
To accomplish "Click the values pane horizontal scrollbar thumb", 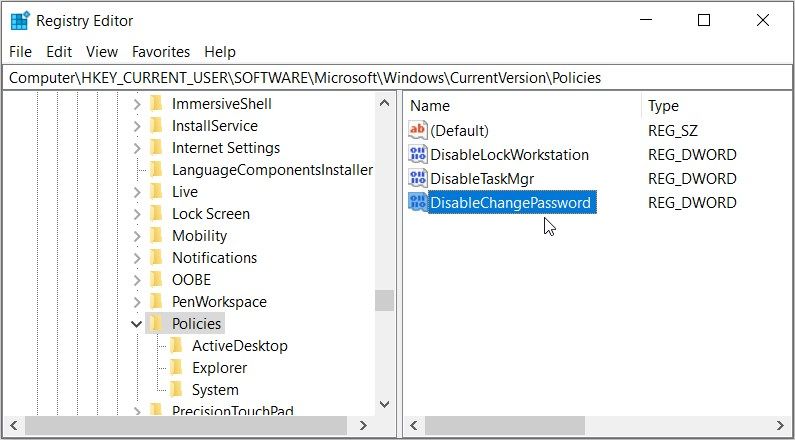I will tap(504, 425).
